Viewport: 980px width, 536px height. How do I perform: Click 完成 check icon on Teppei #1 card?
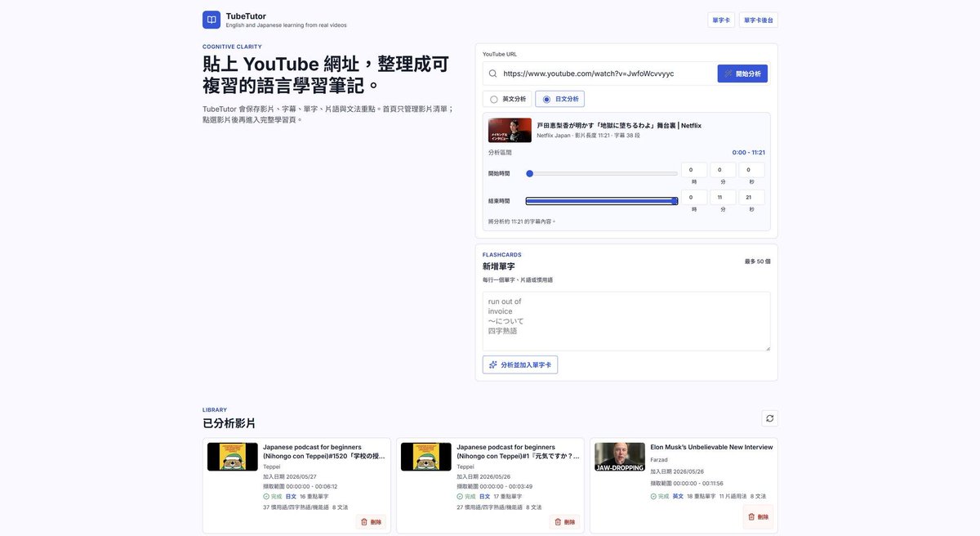460,496
